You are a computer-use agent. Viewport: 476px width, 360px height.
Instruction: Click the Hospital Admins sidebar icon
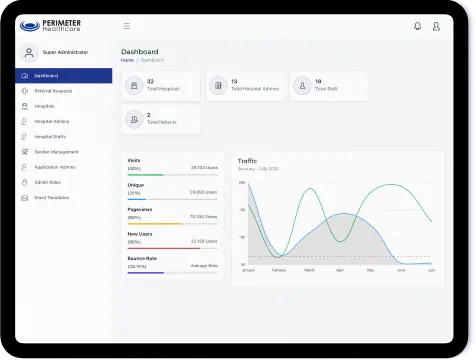tap(24, 122)
